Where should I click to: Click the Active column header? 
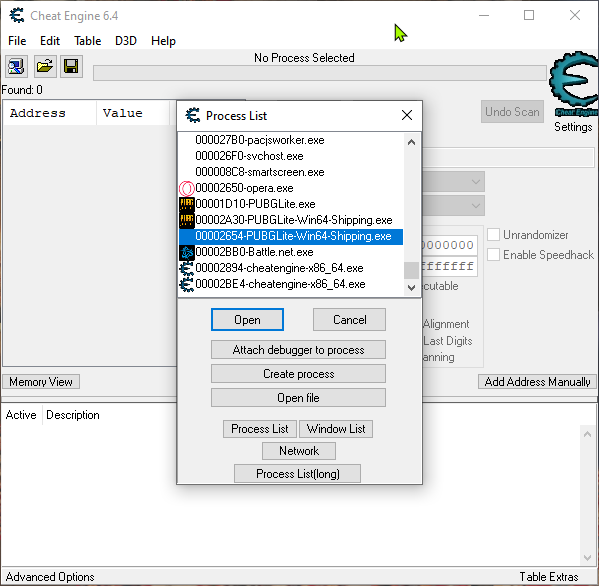coord(21,415)
